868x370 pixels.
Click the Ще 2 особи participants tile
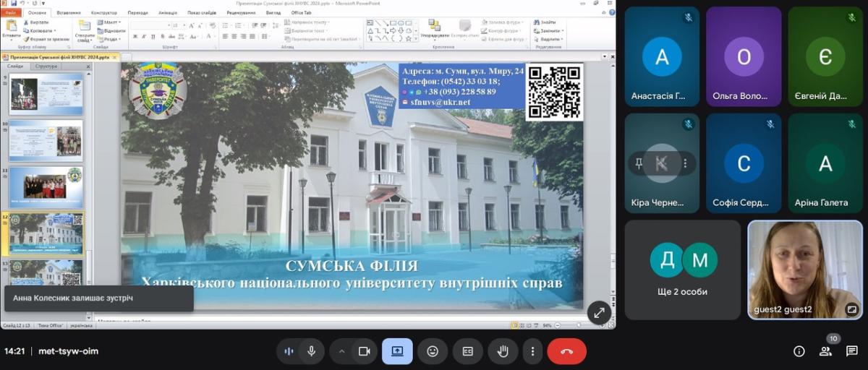point(683,270)
